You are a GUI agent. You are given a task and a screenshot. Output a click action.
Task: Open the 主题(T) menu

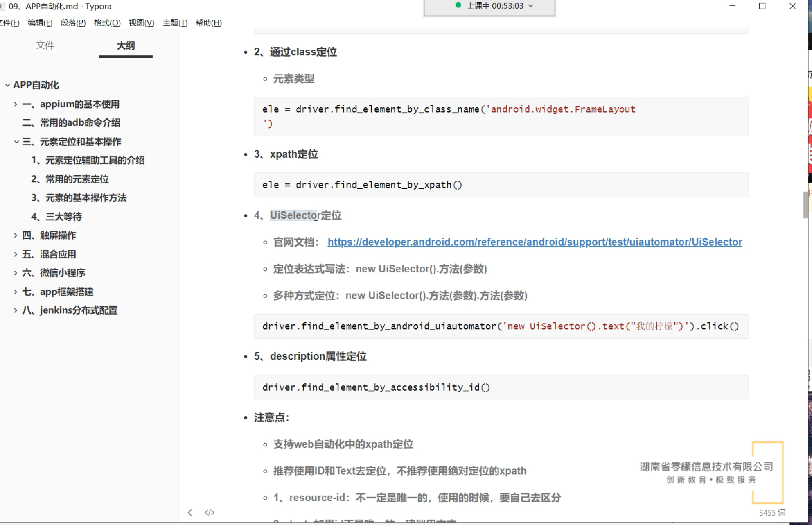click(175, 23)
